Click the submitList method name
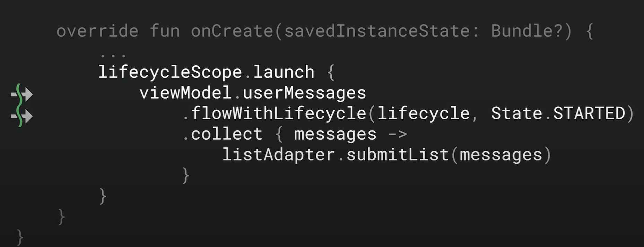 click(398, 155)
